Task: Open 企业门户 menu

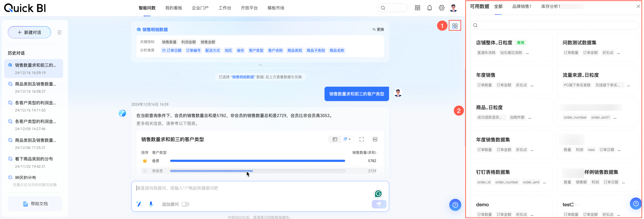Action: click(200, 8)
